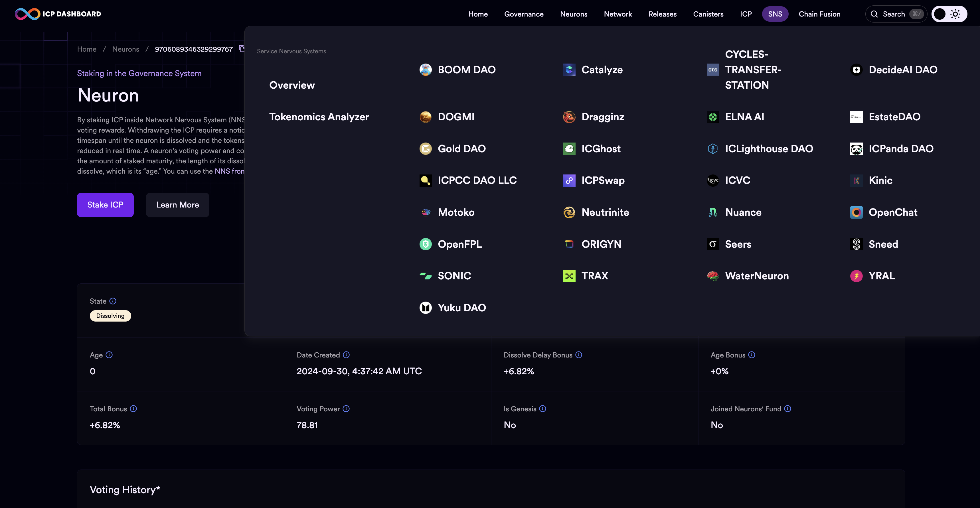This screenshot has width=980, height=508.
Task: Click the DecideAI DAO logo icon
Action: pyautogui.click(x=856, y=70)
